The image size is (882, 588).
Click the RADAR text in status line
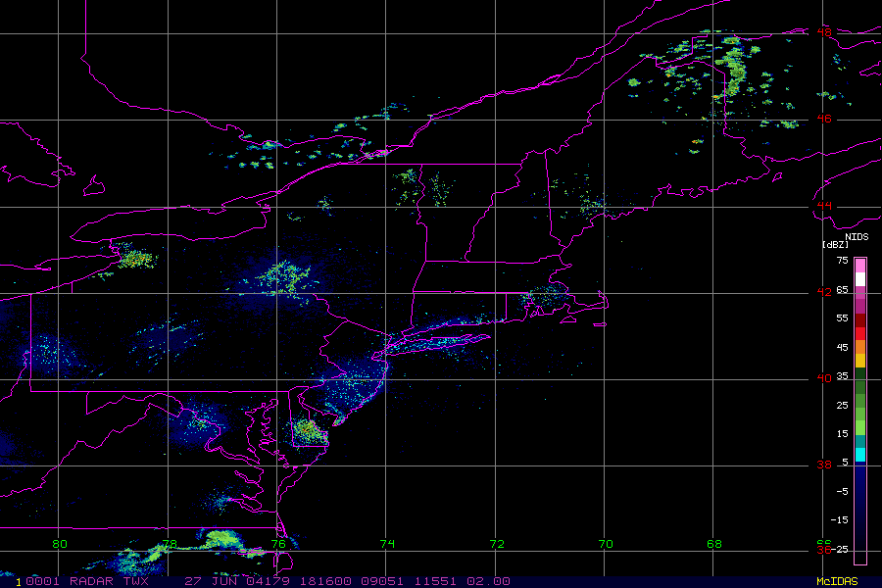point(91,581)
